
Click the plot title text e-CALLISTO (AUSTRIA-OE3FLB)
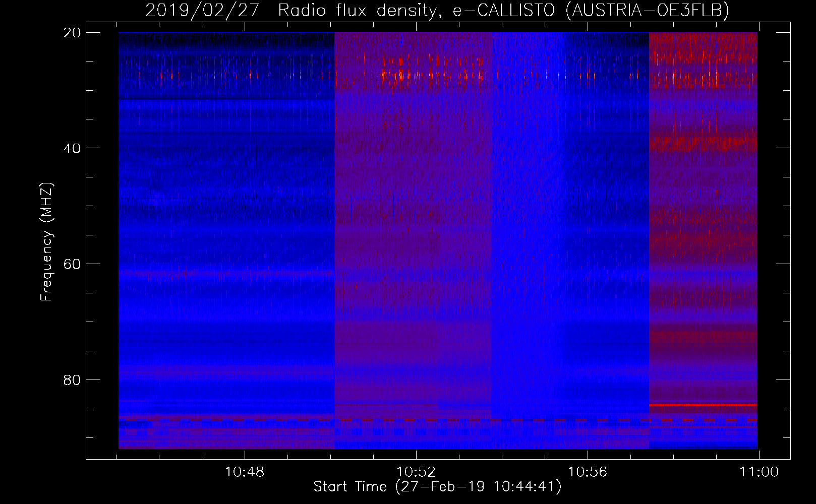click(591, 11)
